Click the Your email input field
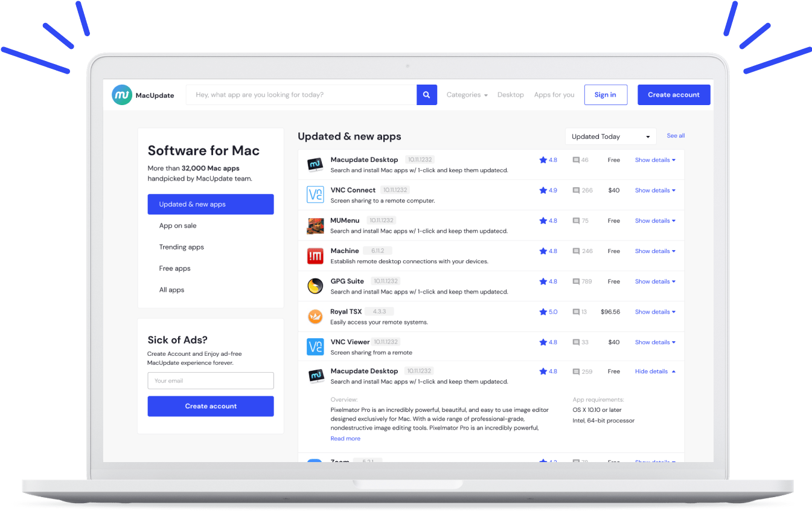This screenshot has width=812, height=511. pos(211,381)
